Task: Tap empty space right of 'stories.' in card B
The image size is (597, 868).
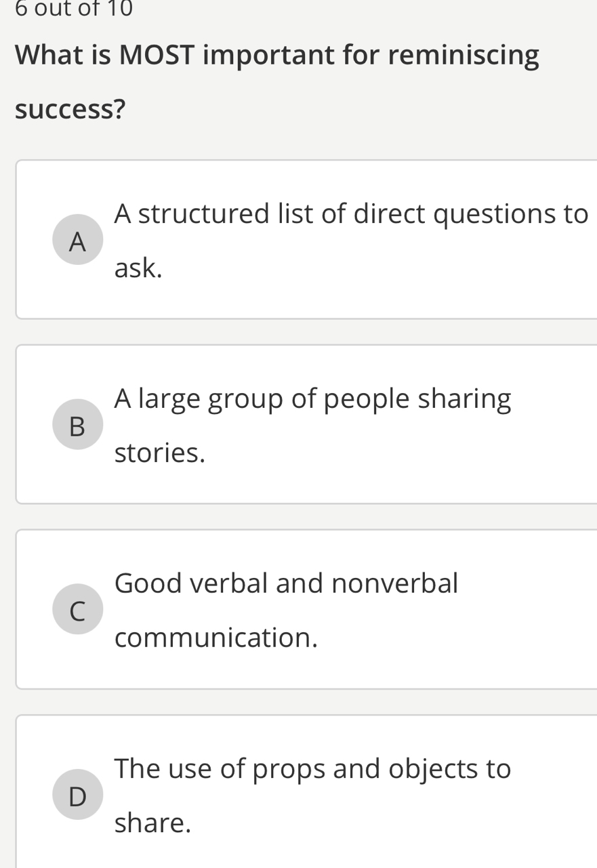Action: [407, 454]
